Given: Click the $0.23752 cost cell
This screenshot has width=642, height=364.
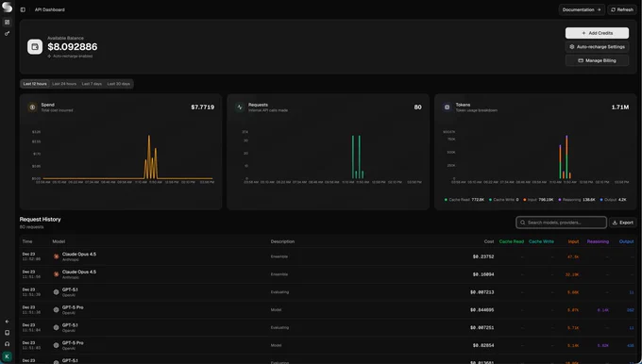Looking at the screenshot, I should tap(483, 256).
